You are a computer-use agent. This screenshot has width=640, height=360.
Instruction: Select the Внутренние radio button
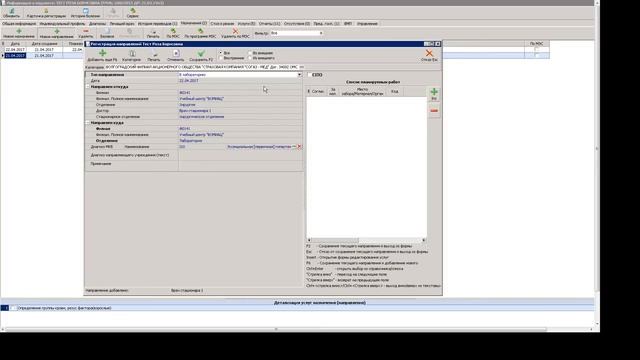point(221,58)
